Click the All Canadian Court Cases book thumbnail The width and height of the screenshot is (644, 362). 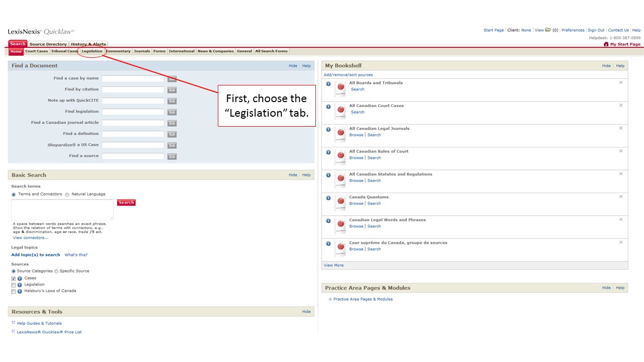341,111
